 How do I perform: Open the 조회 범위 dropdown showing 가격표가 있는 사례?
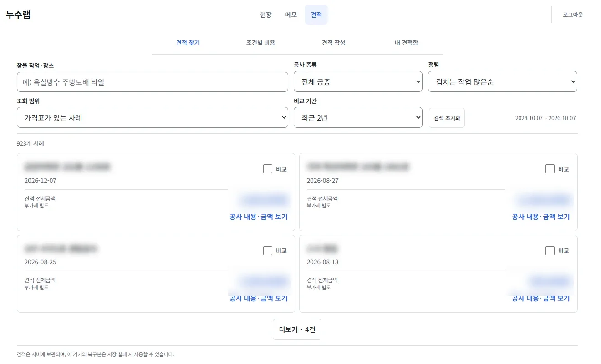(x=153, y=117)
